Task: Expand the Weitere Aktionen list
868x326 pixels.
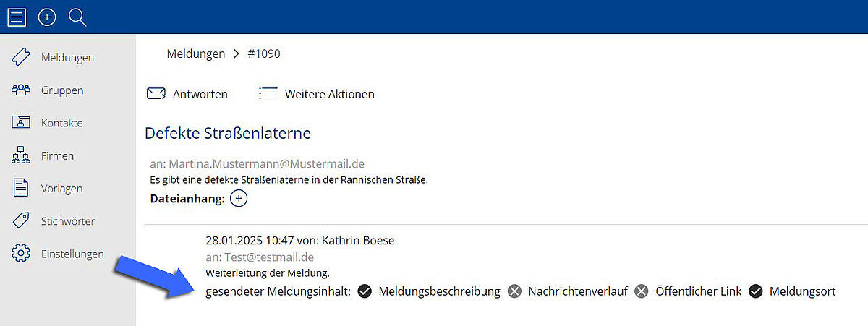Action: point(317,94)
